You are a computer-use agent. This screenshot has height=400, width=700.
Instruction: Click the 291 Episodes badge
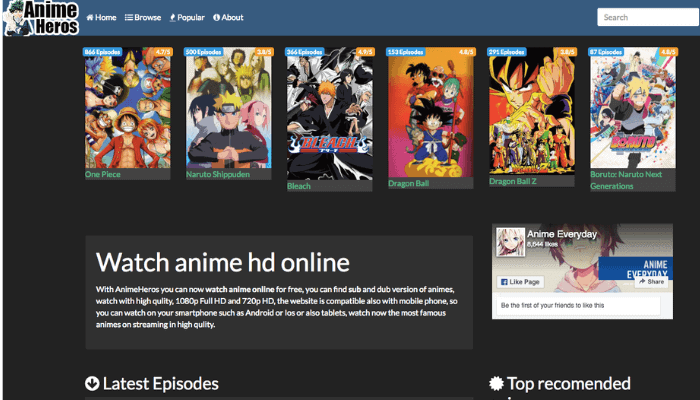[507, 52]
